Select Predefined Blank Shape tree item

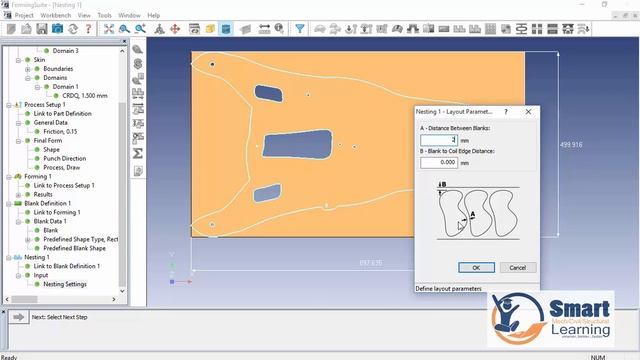[x=74, y=248]
